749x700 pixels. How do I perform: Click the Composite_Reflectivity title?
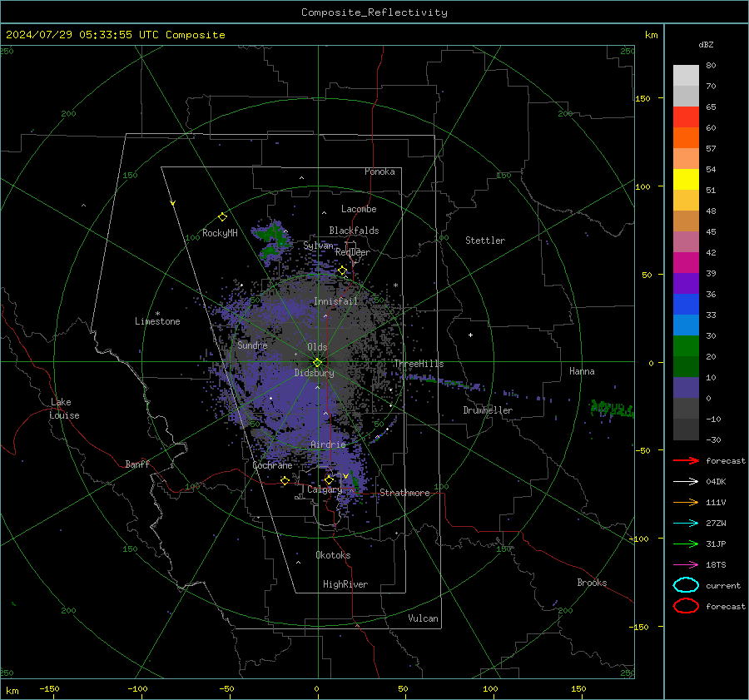[x=374, y=12]
